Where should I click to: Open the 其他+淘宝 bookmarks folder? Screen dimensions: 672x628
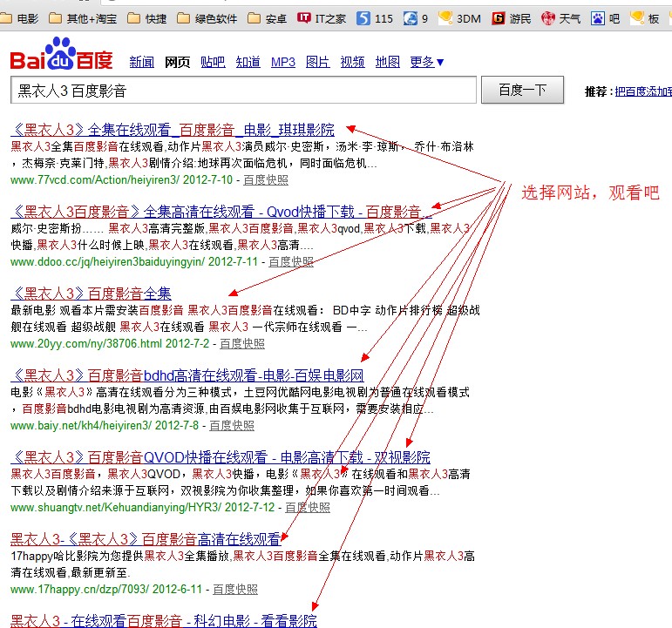pyautogui.click(x=83, y=18)
